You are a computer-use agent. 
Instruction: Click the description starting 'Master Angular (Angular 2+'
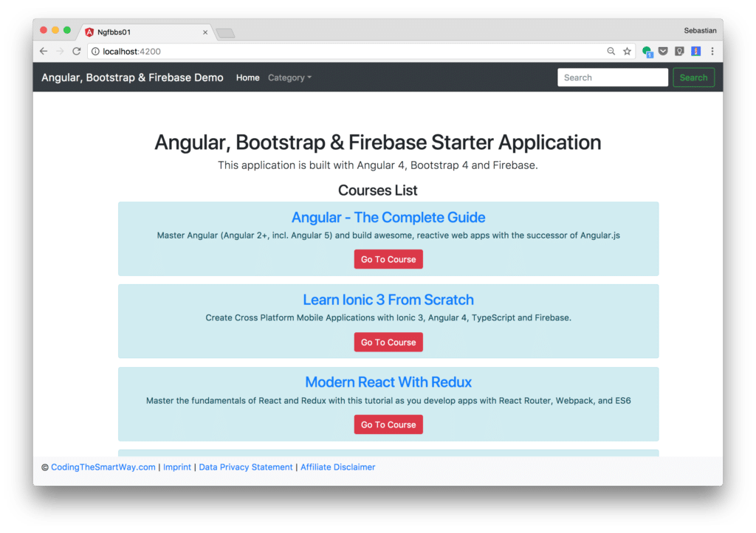pyautogui.click(x=388, y=235)
